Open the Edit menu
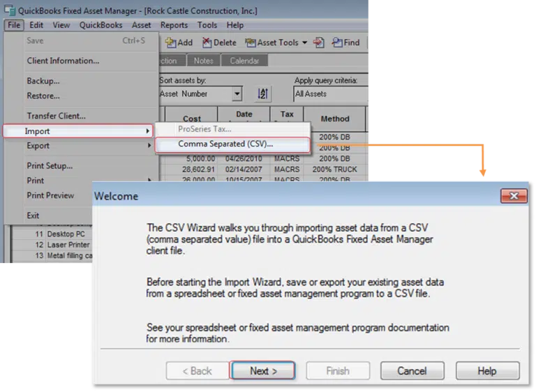The image size is (536, 392). point(36,25)
